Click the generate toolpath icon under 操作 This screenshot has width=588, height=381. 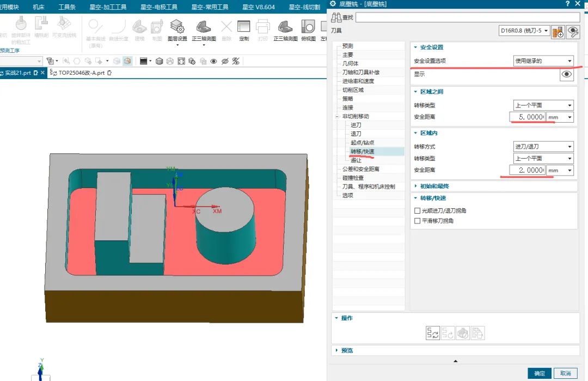click(x=433, y=333)
